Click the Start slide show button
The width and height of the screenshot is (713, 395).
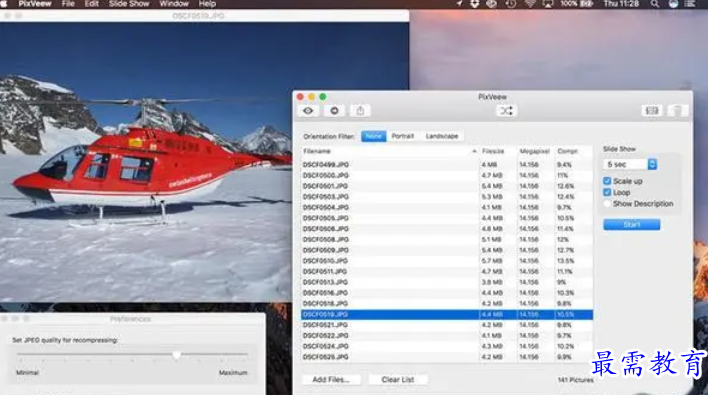pyautogui.click(x=632, y=225)
